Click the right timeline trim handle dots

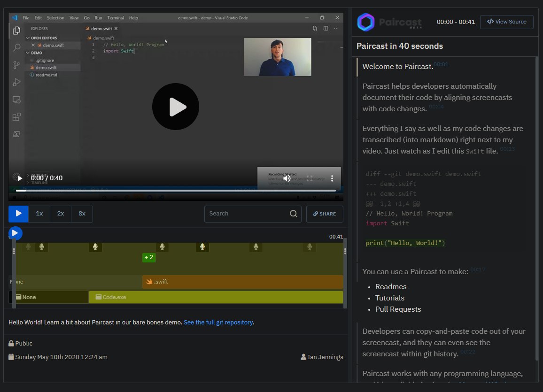(x=345, y=252)
